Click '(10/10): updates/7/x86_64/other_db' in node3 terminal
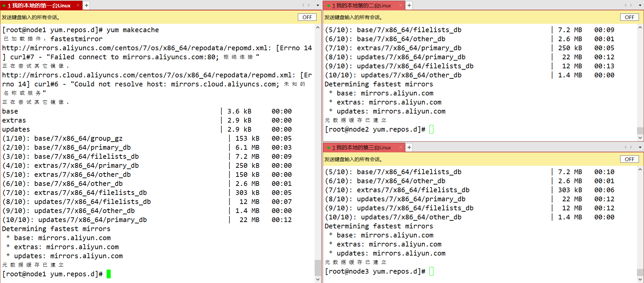Viewport: 644px width, 283px height. pyautogui.click(x=393, y=217)
